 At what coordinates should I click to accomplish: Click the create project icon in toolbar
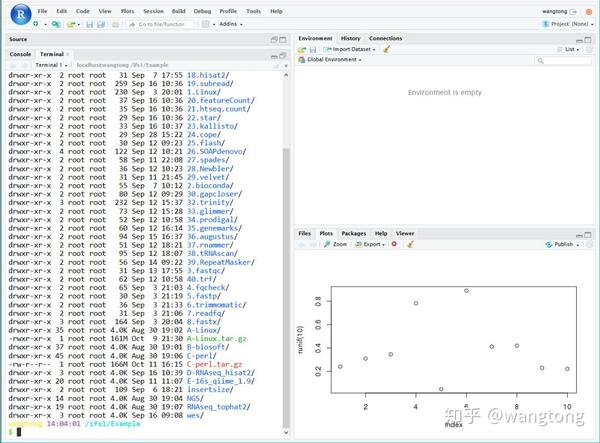pos(56,24)
